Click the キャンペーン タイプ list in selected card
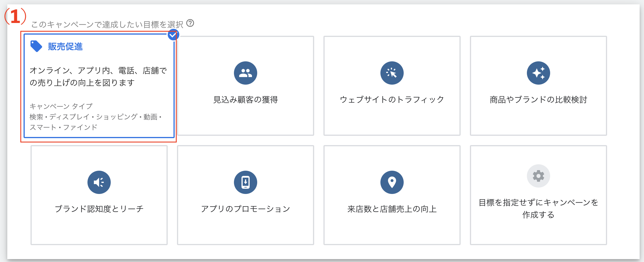This screenshot has height=262, width=644. click(x=95, y=117)
